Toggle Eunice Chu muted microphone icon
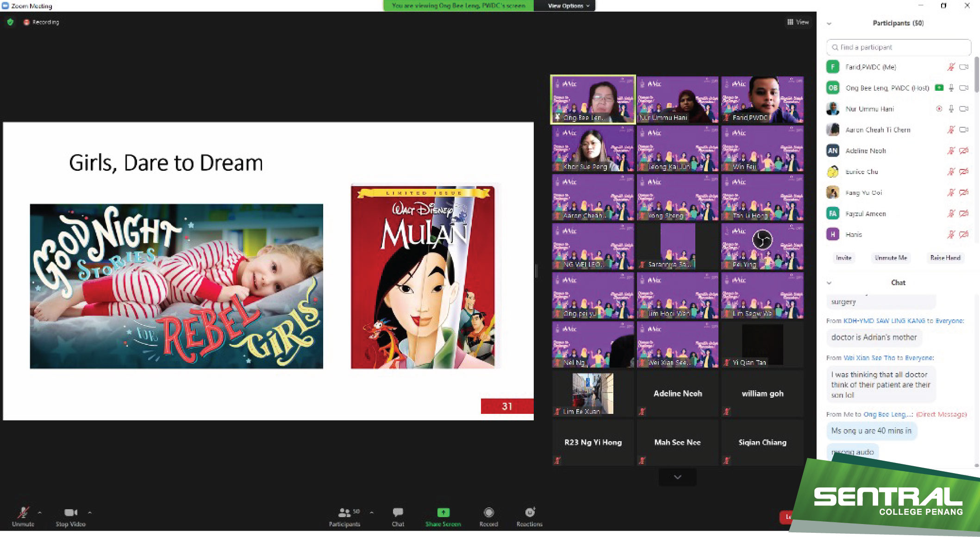This screenshot has height=537, width=980. [x=951, y=172]
